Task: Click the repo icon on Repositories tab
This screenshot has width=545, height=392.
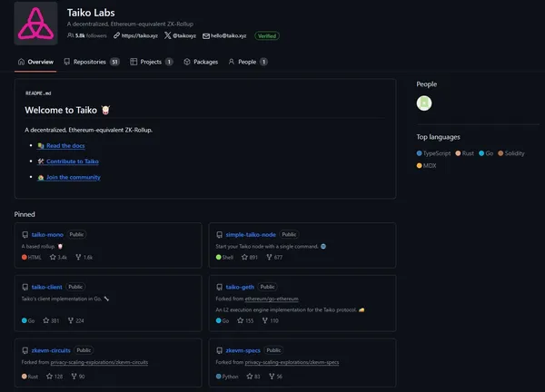Action: point(66,62)
